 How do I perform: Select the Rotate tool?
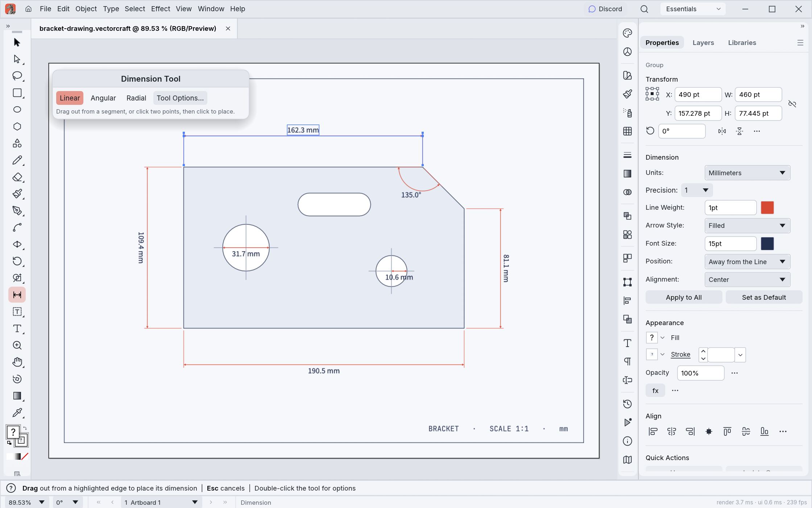17,261
